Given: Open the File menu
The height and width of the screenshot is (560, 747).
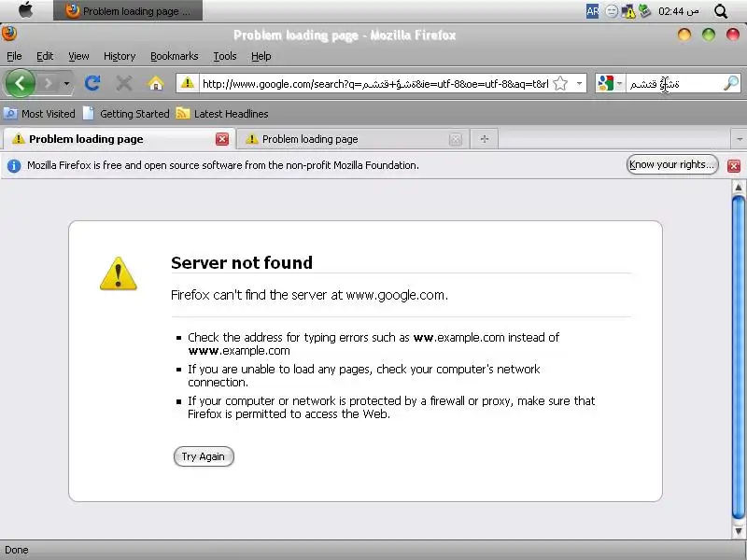Looking at the screenshot, I should point(14,56).
